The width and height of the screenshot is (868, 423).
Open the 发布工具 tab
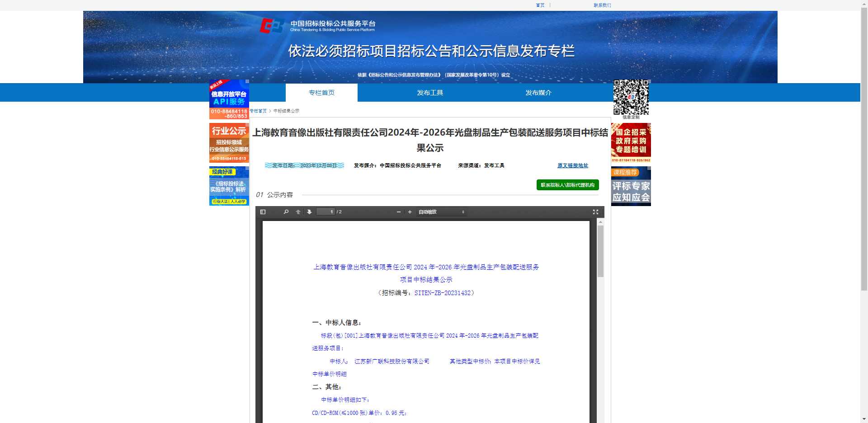[430, 93]
